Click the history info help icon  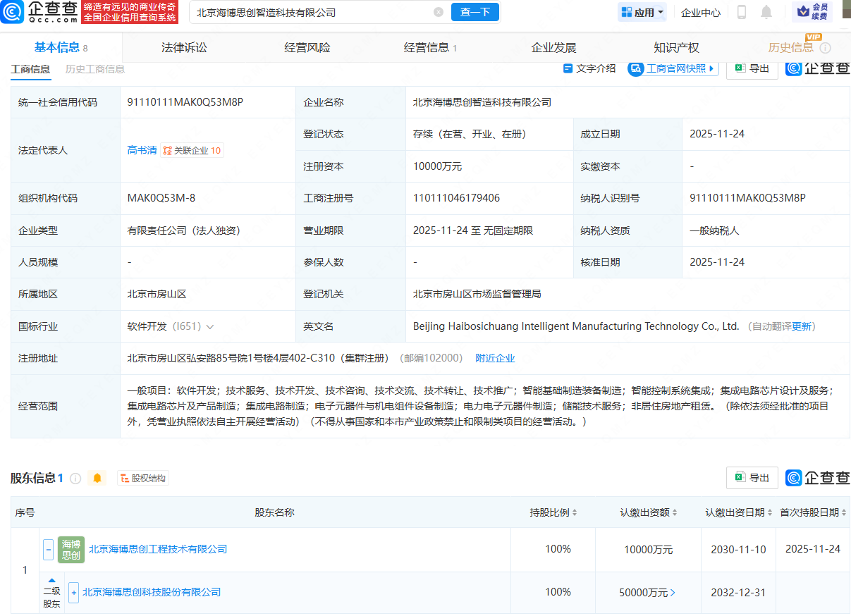tap(825, 48)
